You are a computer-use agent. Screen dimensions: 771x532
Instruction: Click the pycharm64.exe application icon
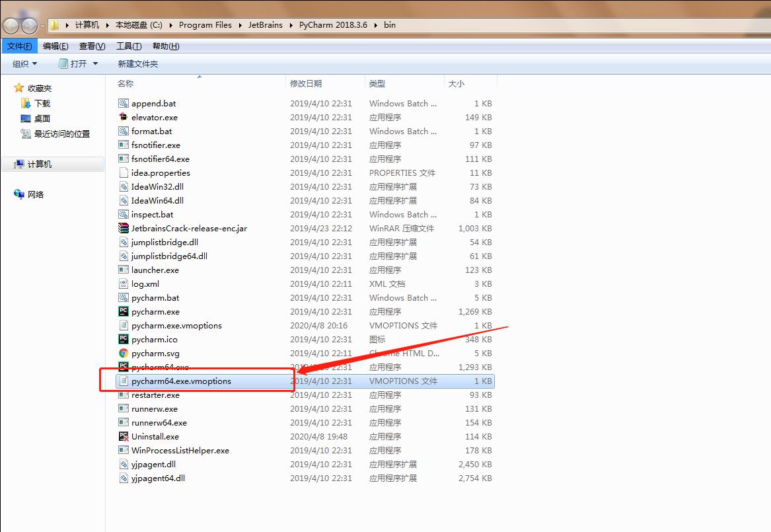(123, 367)
